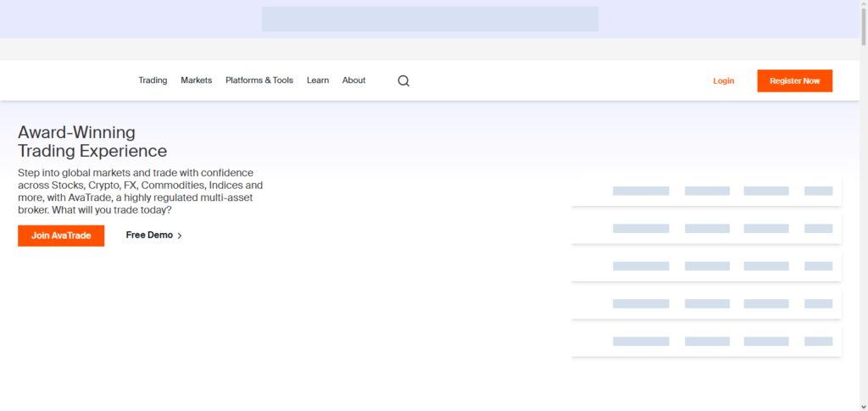The height and width of the screenshot is (411, 868).
Task: Click the Register Now button
Action: click(x=794, y=81)
